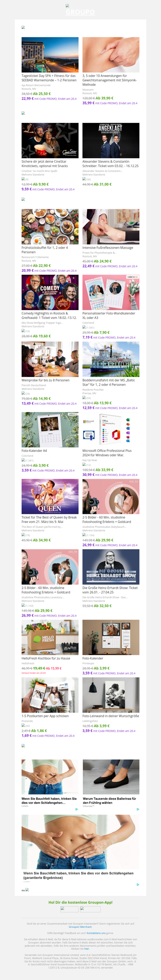
Task: Open the right app store badge
Action: click(x=90, y=909)
